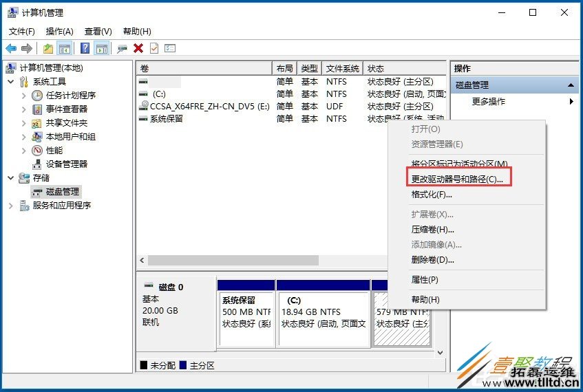Open the 帮助(H) menu in menu bar
The height and width of the screenshot is (392, 583).
pyautogui.click(x=137, y=32)
